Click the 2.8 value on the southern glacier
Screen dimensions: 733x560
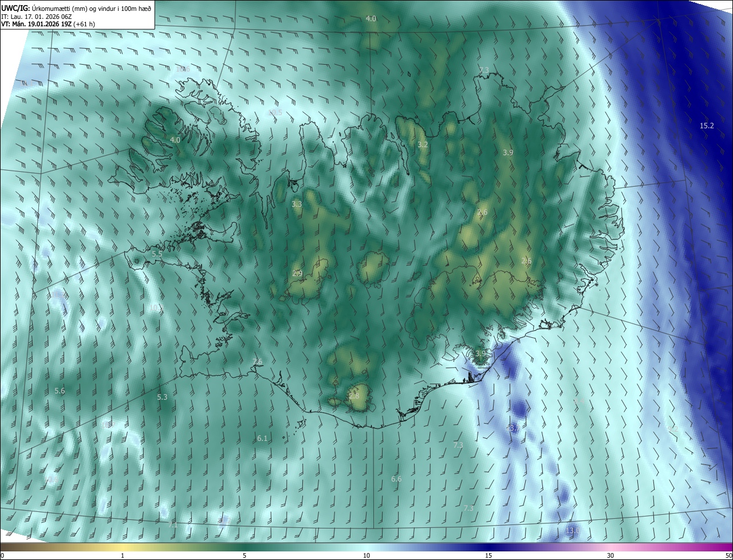[x=354, y=396]
